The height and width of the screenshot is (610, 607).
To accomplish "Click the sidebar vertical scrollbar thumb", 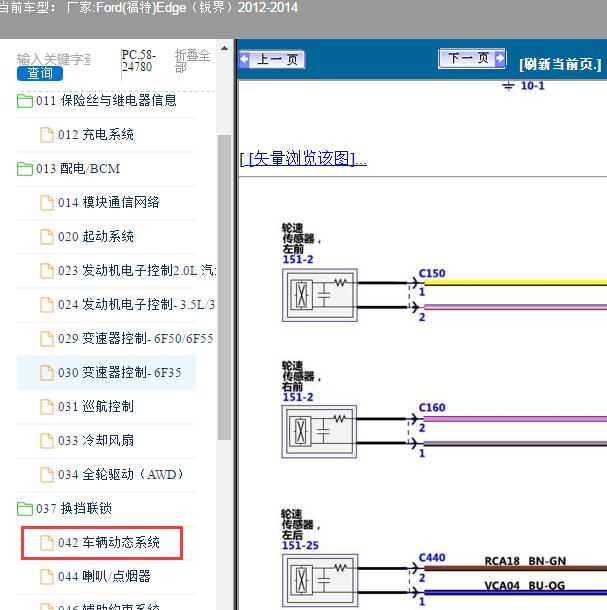I will [x=225, y=287].
